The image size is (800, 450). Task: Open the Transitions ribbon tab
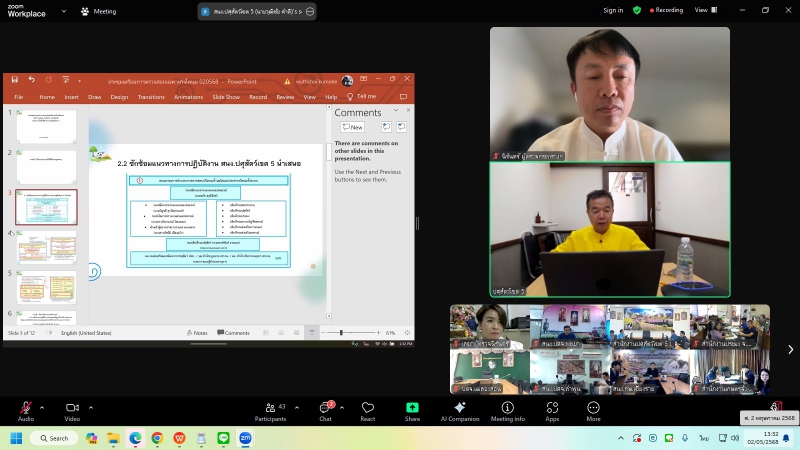tap(151, 97)
